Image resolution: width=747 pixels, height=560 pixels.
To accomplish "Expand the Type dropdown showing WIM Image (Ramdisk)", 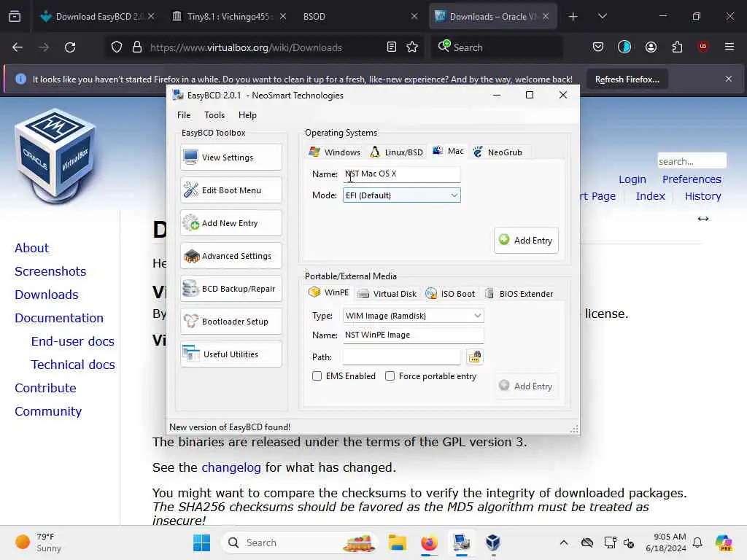I will (413, 315).
